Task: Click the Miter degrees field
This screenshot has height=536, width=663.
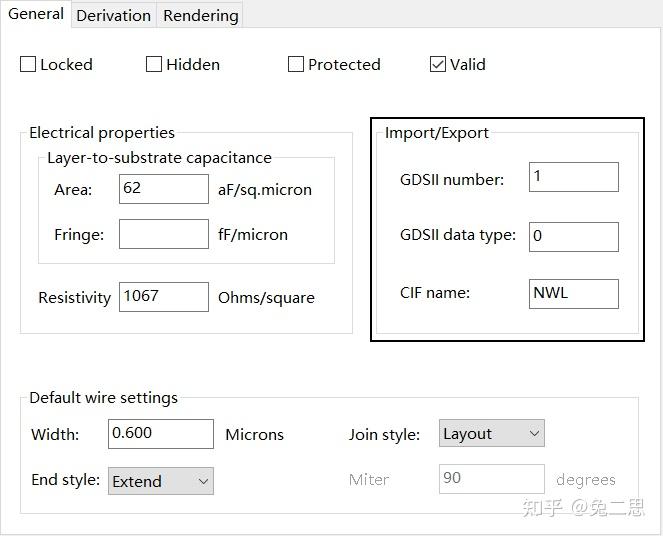Action: pos(491,478)
